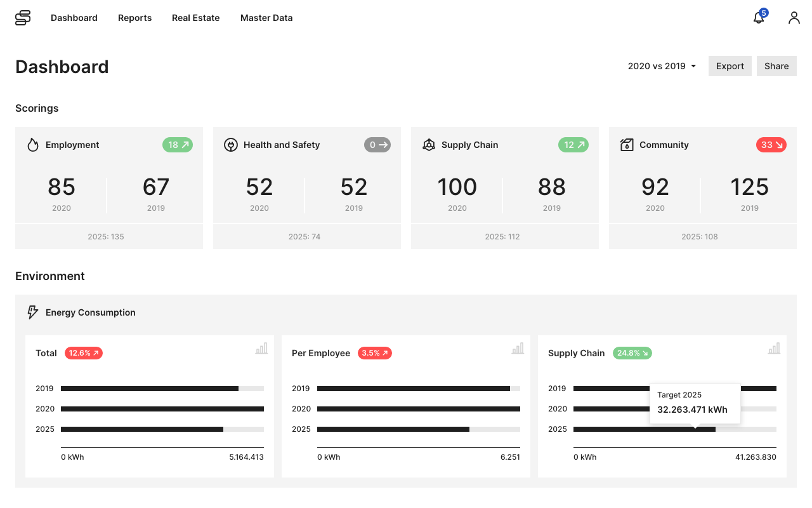Click the '2025: 108' target footer

coord(703,236)
